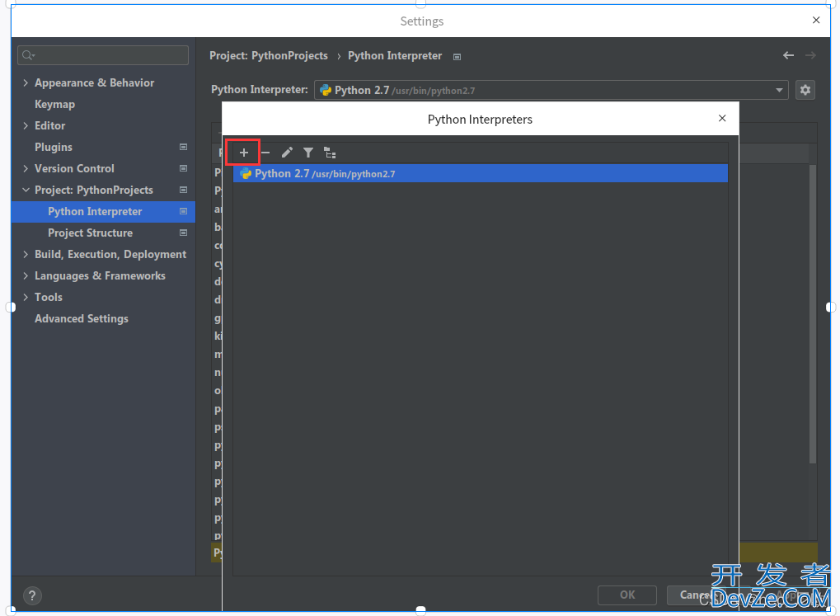Click project icon beside Project Structure row
The image size is (840, 616).
point(183,233)
